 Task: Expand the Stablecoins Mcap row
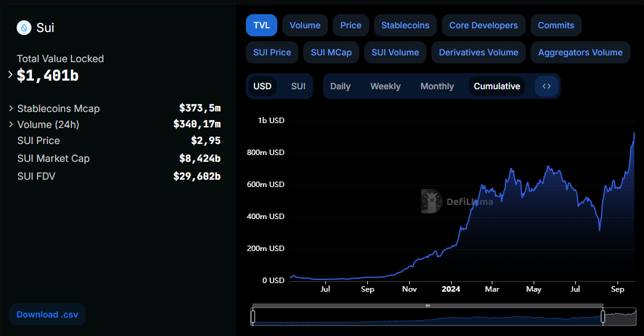[x=11, y=108]
